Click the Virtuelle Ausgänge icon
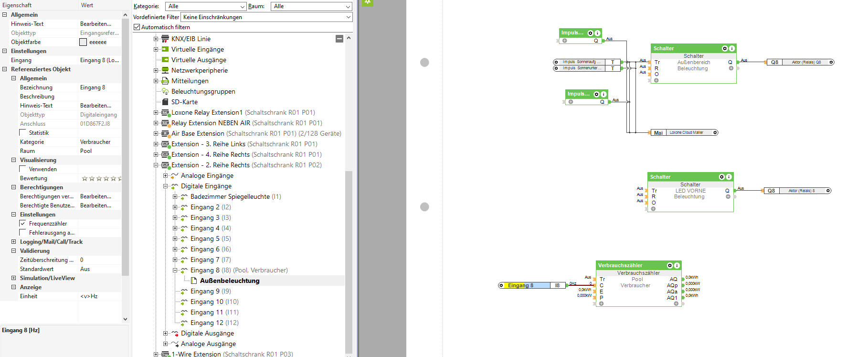 pos(165,60)
